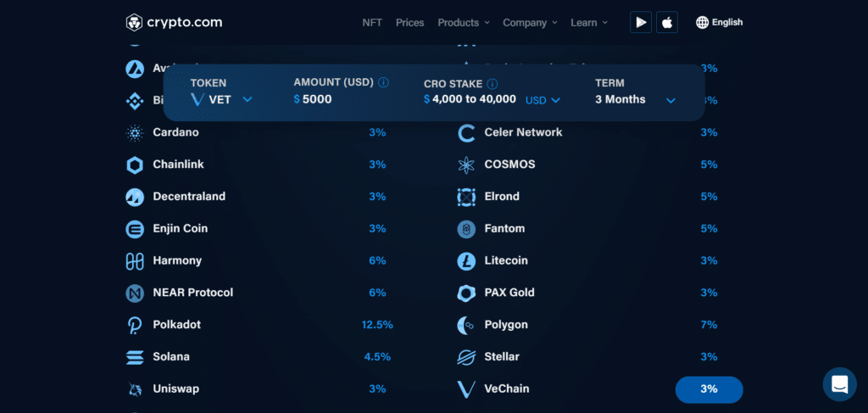Open the USD currency dropdown
This screenshot has height=413, width=868.
(x=542, y=100)
